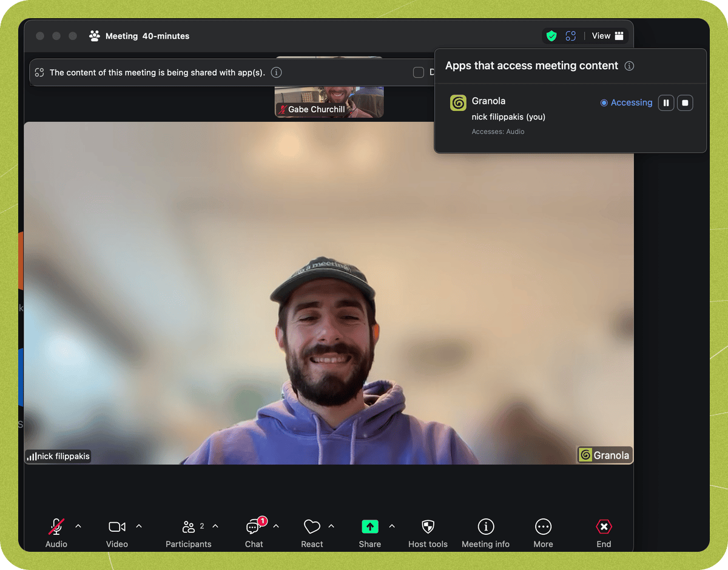
Task: Tick the checkbox in the sharing banner
Action: (x=419, y=73)
